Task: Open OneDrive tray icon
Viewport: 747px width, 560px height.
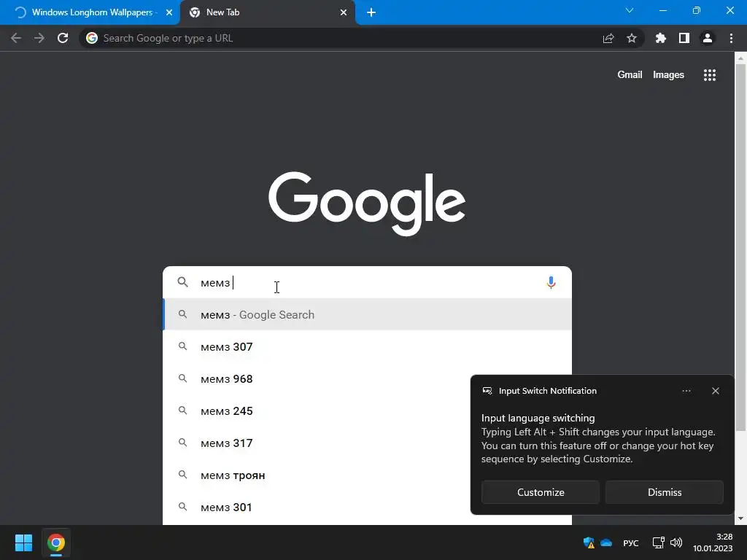Action: tap(606, 542)
